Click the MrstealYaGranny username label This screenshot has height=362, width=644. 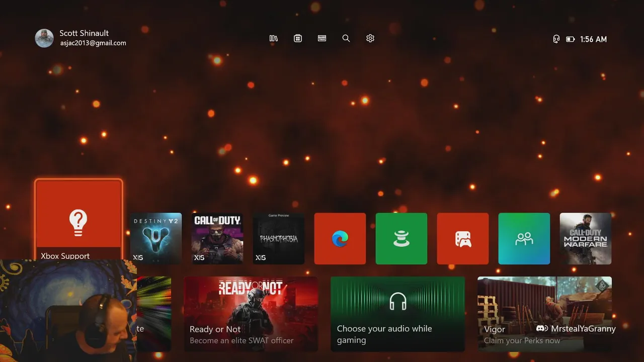(x=583, y=328)
